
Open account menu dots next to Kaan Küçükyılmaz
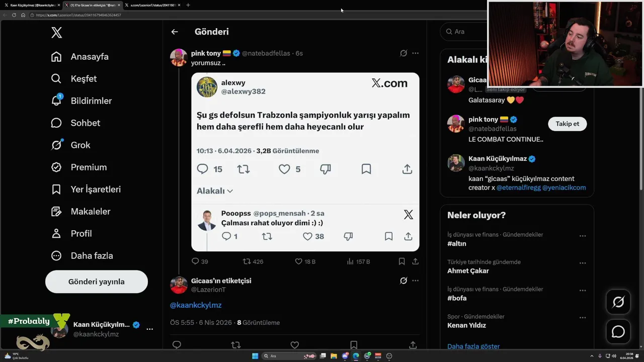pos(149,329)
